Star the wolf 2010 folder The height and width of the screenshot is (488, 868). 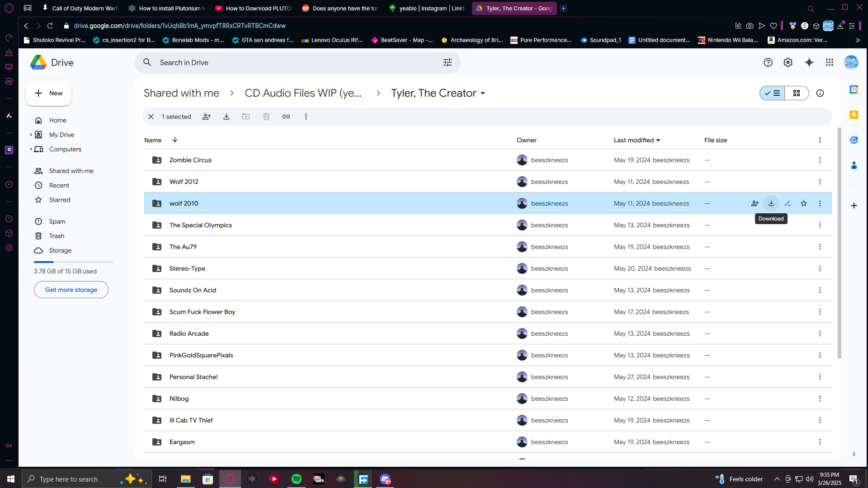(x=803, y=203)
